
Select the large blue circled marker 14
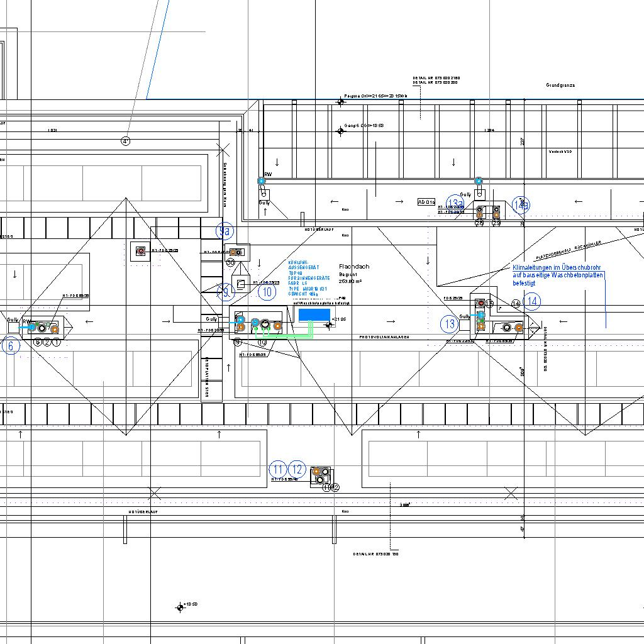pos(531,302)
